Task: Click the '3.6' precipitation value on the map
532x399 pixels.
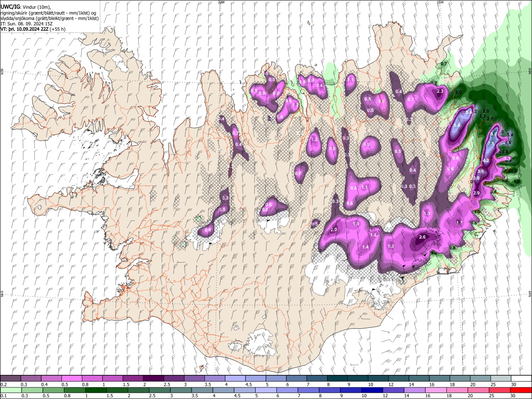Action: [x=481, y=171]
